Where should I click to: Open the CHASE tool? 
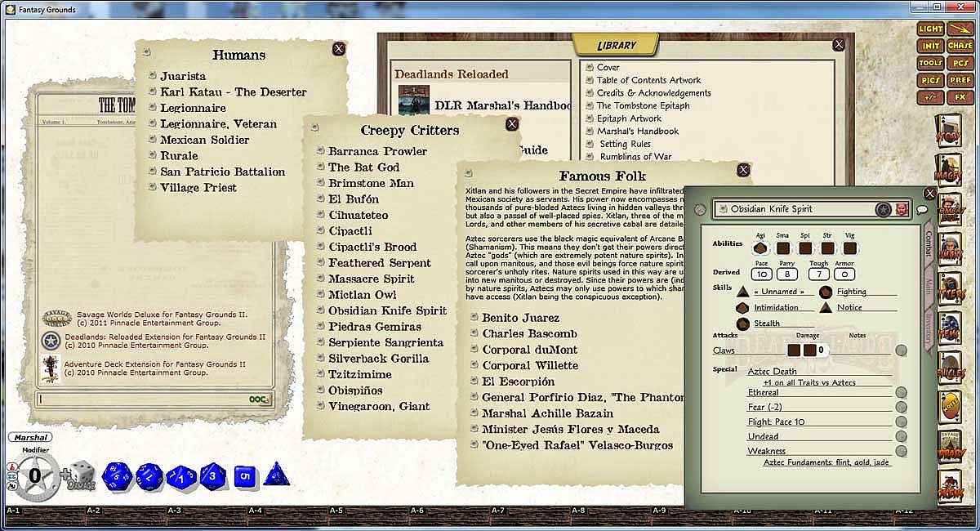coord(960,46)
